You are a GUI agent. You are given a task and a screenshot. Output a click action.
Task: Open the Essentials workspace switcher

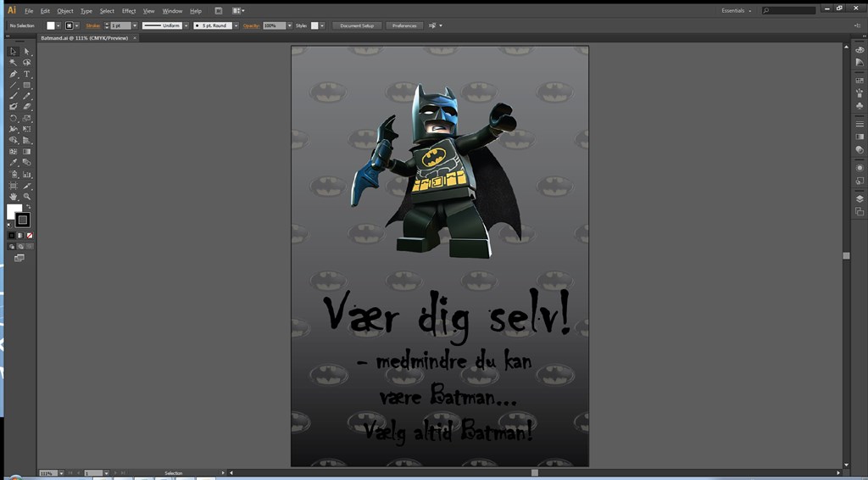(x=737, y=10)
